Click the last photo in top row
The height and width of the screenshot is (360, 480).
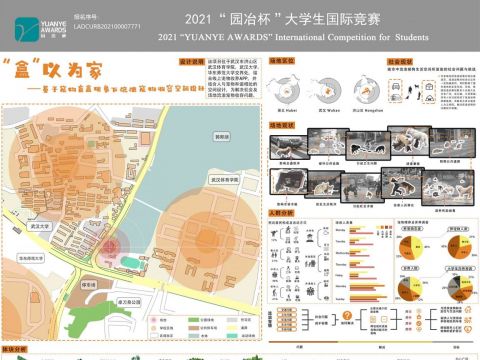452,143
